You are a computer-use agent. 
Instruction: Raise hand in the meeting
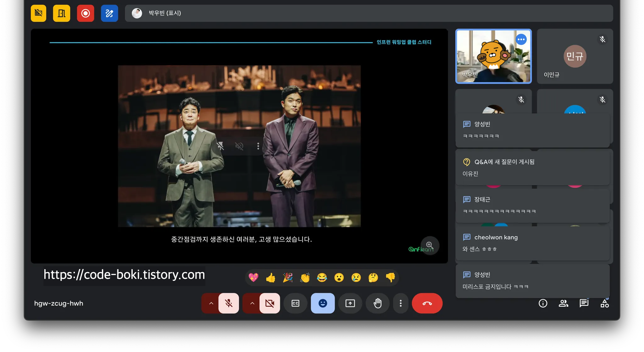point(377,303)
